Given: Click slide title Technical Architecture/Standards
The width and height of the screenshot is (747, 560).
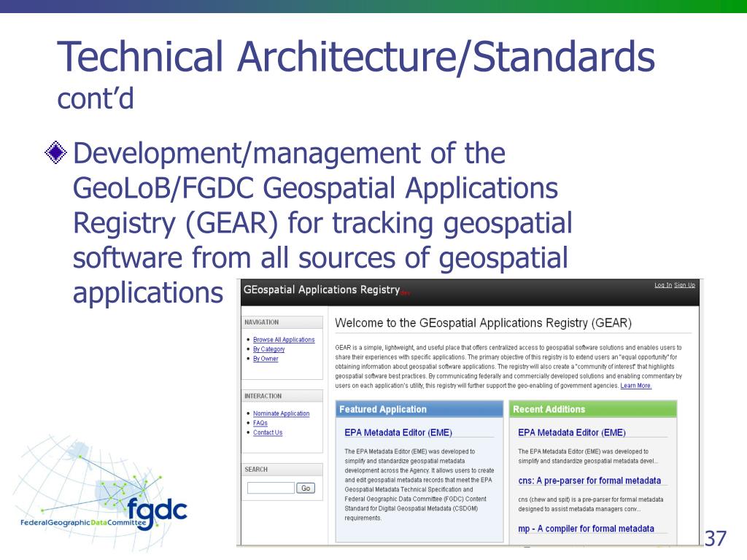Looking at the screenshot, I should click(356, 57).
